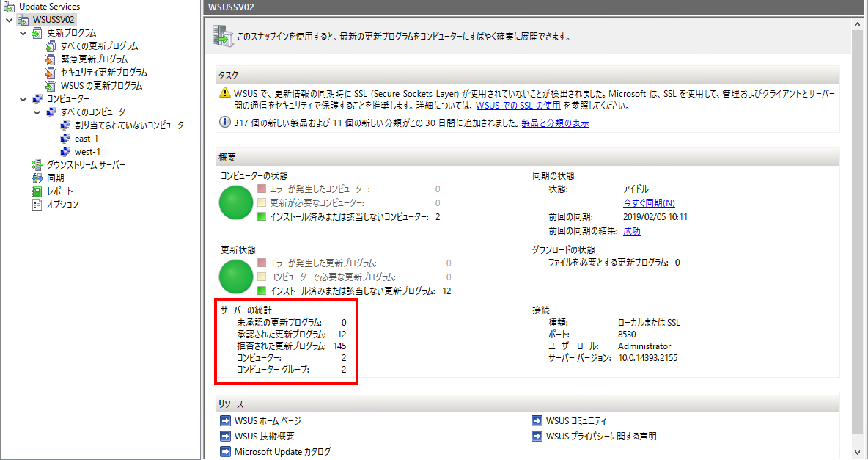Viewport: 868px width, 460px height.
Task: Open the WSUS での SSL の使用 link
Action: tap(518, 106)
